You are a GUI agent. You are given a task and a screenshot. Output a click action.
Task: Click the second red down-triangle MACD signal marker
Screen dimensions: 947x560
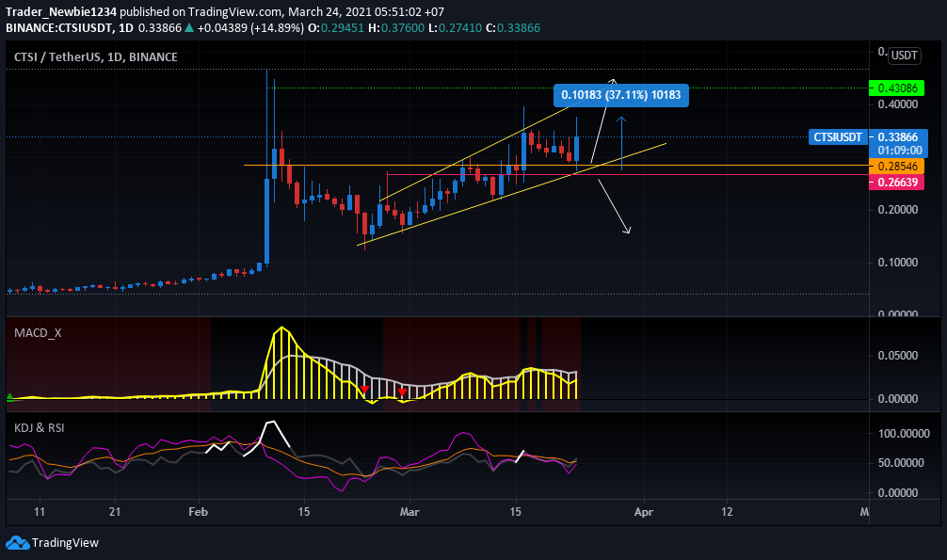pyautogui.click(x=402, y=392)
